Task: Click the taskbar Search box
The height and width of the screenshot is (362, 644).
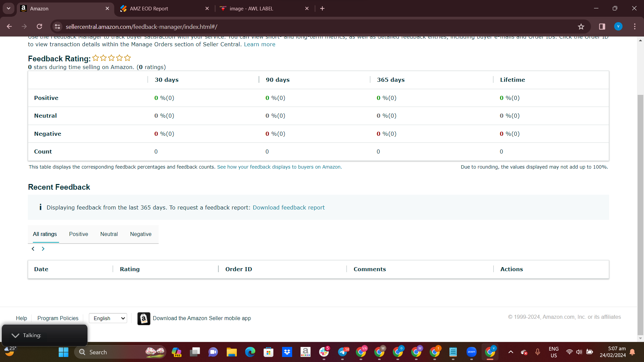Action: [x=120, y=352]
